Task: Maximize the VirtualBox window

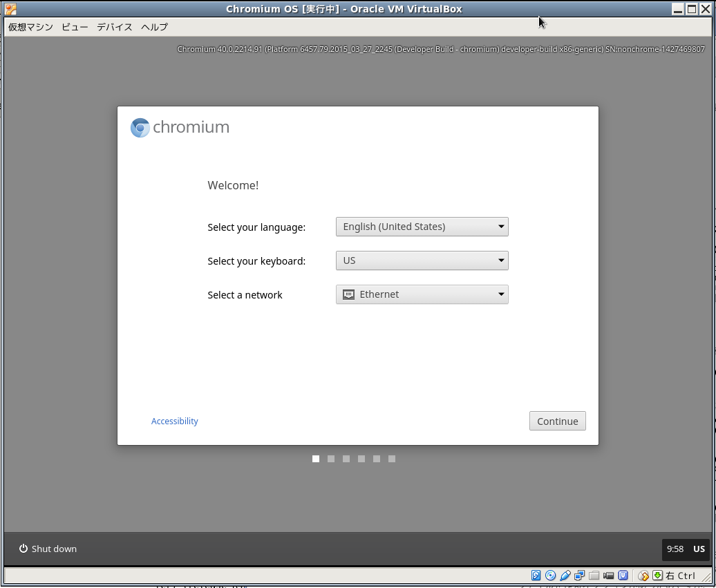Action: click(x=691, y=9)
